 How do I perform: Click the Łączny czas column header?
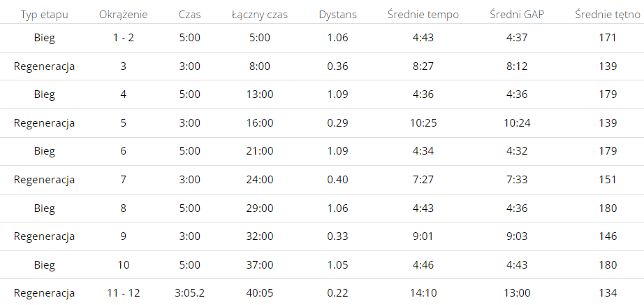(x=259, y=15)
